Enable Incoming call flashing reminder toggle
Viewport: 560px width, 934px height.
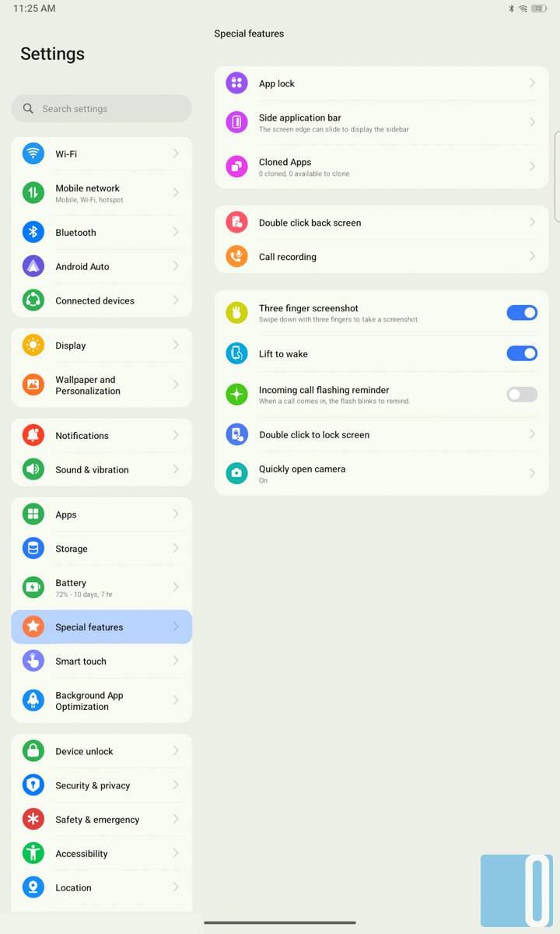coord(522,395)
